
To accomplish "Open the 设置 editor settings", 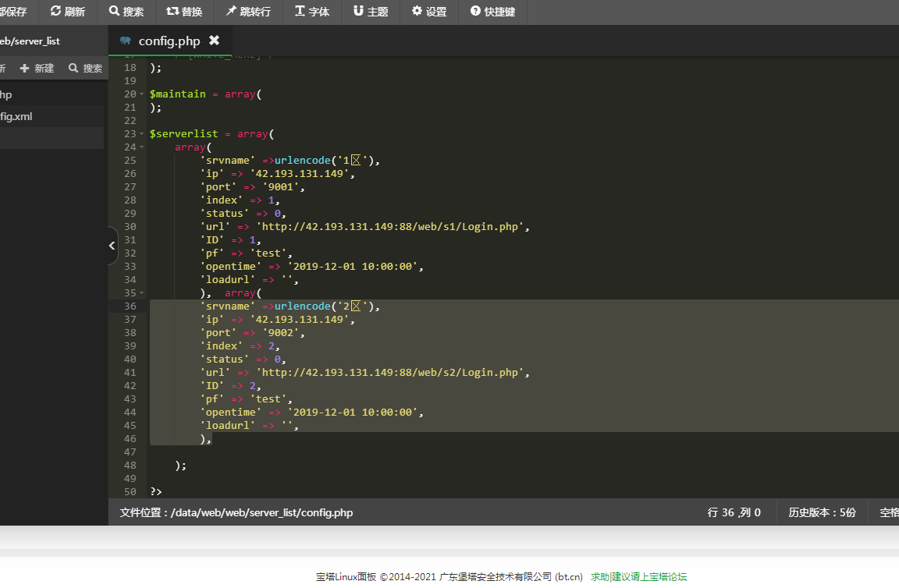I will [429, 12].
